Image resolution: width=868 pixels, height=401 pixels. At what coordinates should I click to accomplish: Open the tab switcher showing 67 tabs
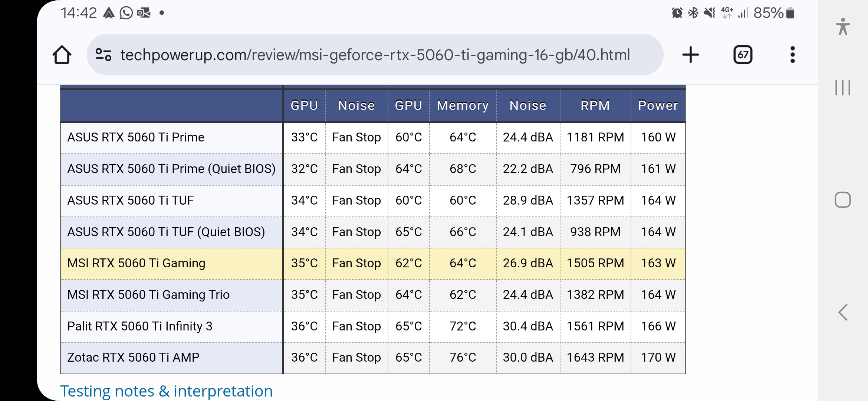point(743,55)
